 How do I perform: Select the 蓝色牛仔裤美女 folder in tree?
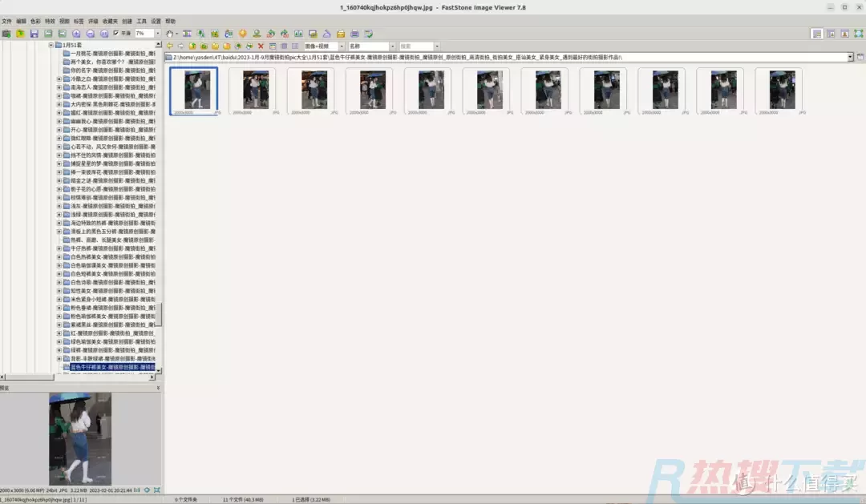pos(112,367)
